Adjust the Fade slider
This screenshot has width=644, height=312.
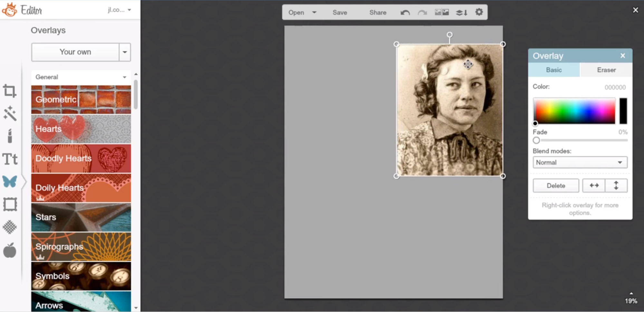(x=536, y=140)
